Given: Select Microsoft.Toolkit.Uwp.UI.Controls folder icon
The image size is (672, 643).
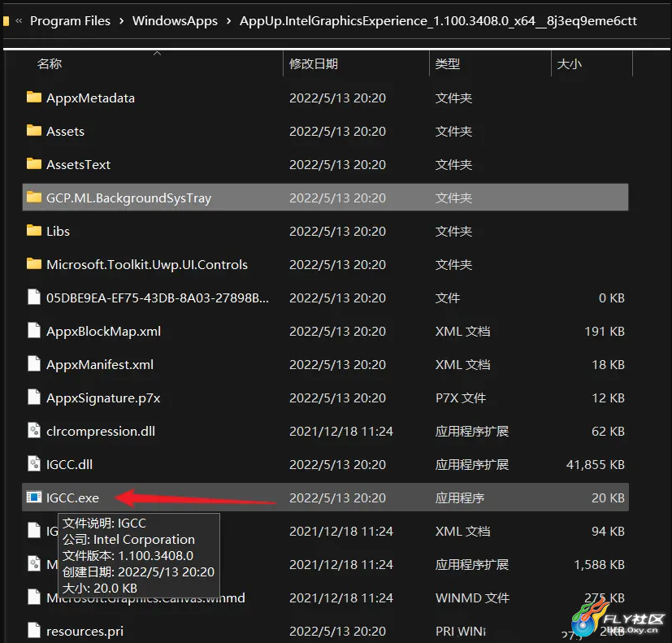Looking at the screenshot, I should point(34,264).
